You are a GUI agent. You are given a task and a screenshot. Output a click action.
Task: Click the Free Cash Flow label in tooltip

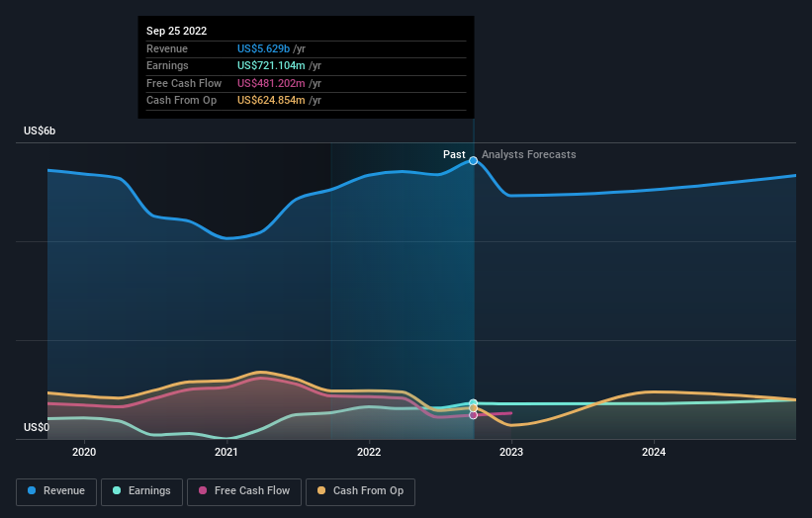[x=184, y=83]
